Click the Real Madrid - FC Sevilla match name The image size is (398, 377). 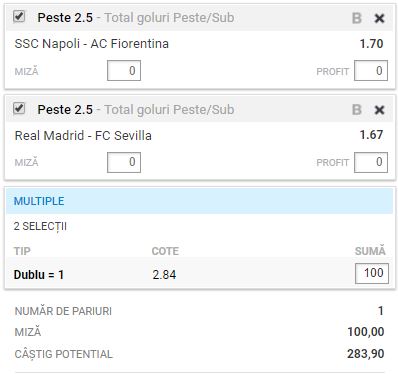tap(83, 136)
